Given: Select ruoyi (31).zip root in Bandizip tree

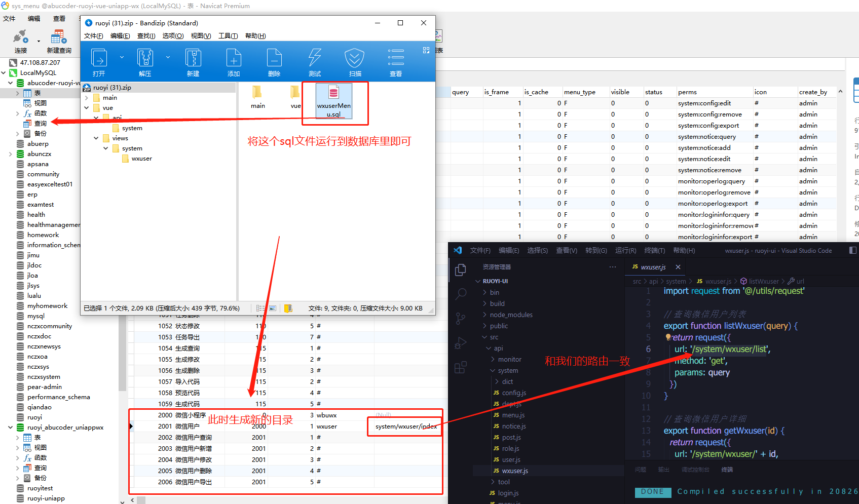Looking at the screenshot, I should pyautogui.click(x=112, y=88).
